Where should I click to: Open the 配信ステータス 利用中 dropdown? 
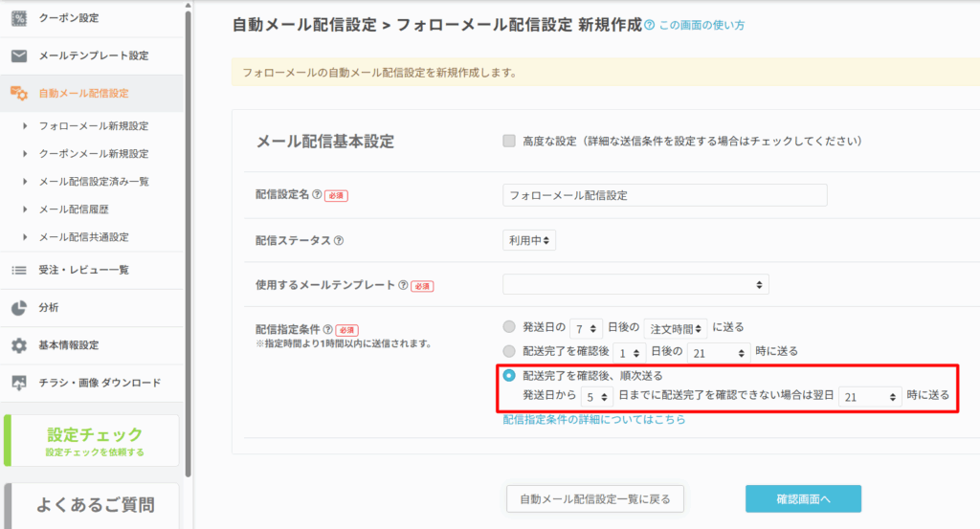529,241
